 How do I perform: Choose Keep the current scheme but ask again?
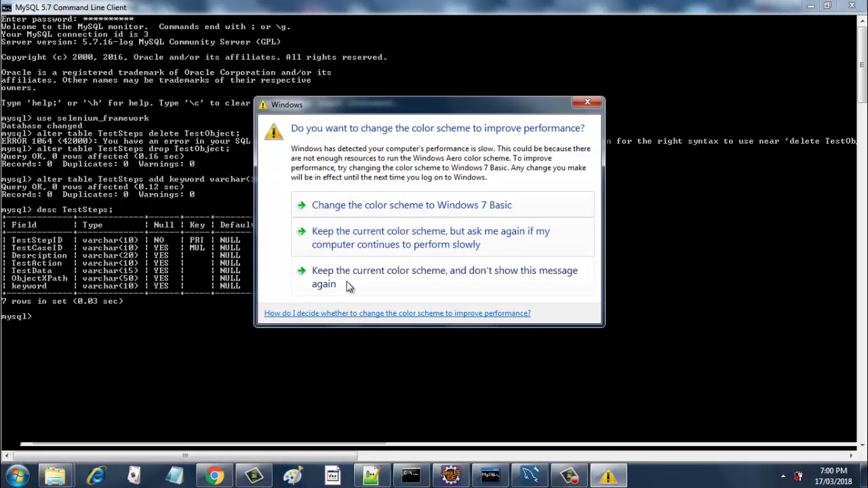coord(443,238)
